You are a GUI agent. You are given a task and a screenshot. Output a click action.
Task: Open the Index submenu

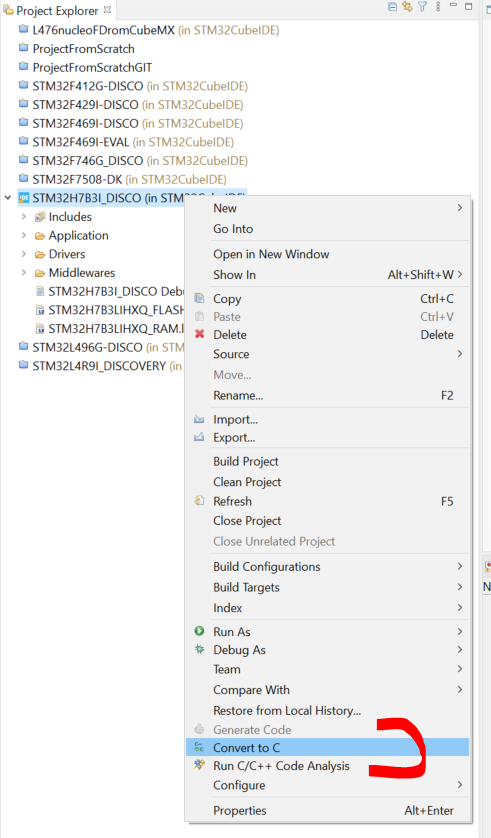(328, 608)
